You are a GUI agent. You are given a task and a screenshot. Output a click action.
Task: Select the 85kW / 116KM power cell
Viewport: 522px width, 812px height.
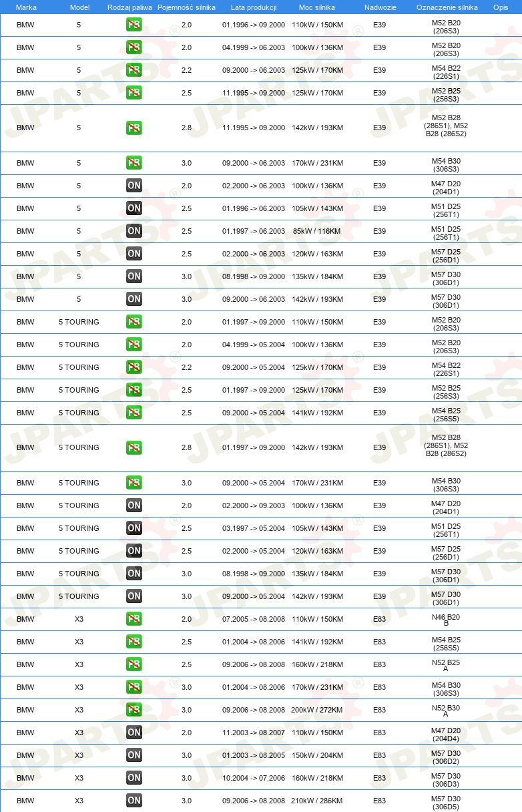pyautogui.click(x=317, y=231)
